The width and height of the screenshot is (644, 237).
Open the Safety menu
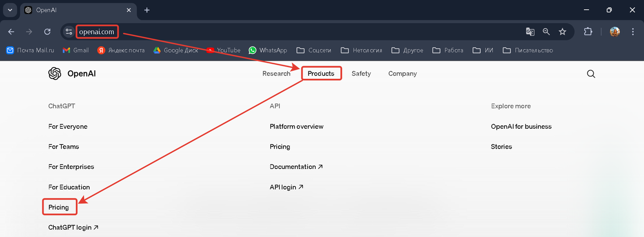pos(361,73)
